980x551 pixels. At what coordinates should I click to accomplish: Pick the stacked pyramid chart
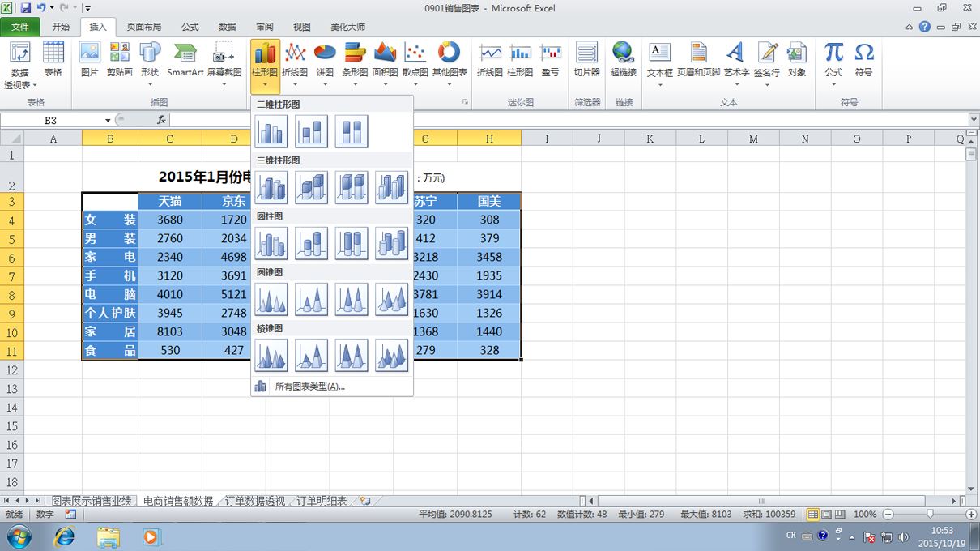click(x=311, y=355)
